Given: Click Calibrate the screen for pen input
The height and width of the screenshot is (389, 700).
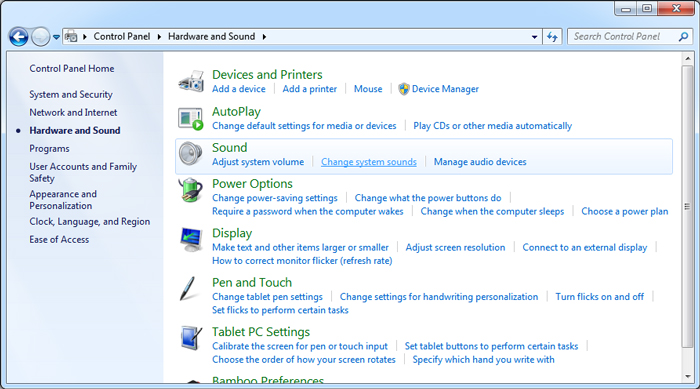Looking at the screenshot, I should pos(300,346).
